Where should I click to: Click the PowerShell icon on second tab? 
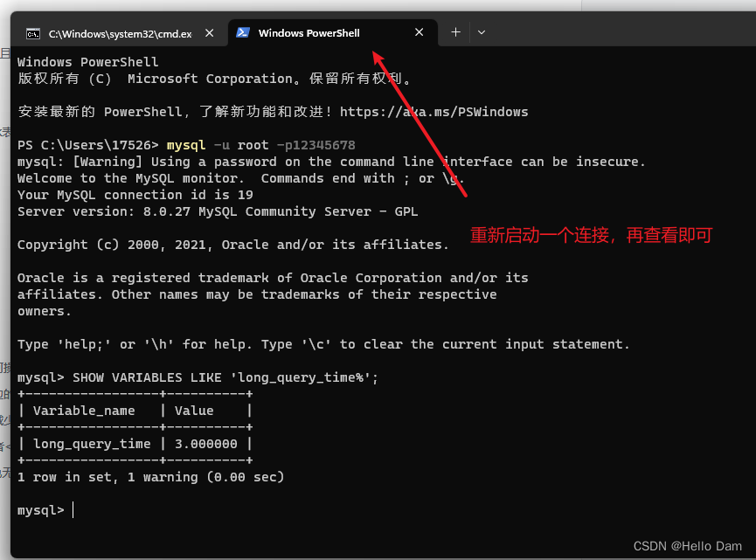pos(243,33)
